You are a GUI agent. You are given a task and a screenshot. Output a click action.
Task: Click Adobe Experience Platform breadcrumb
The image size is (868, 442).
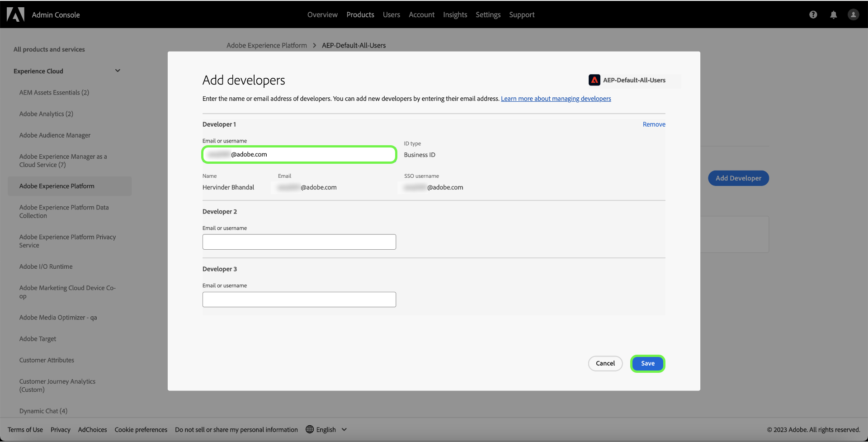pyautogui.click(x=267, y=45)
